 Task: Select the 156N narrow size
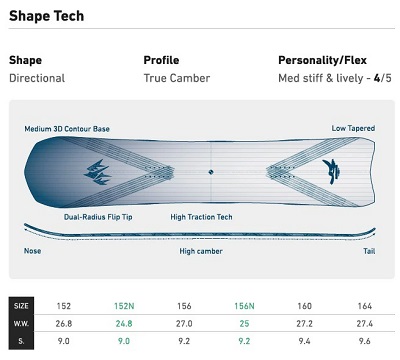point(244,306)
